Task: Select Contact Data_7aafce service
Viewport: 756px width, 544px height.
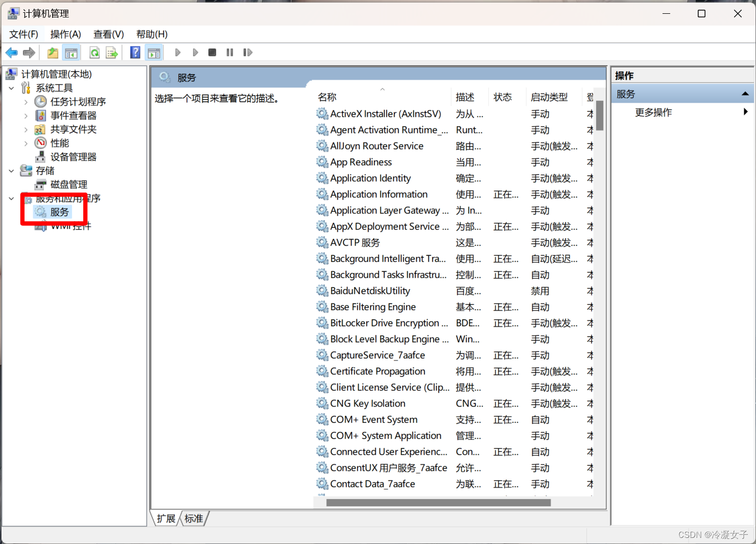Action: (x=455, y=484)
